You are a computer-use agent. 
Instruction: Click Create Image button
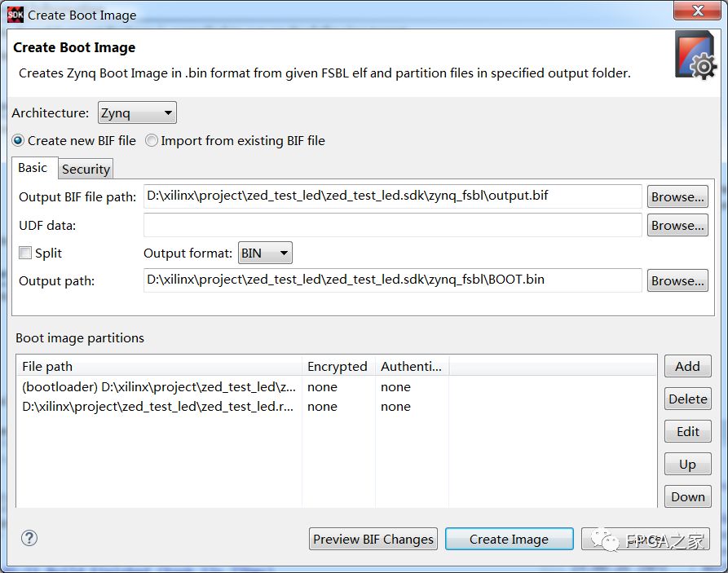pyautogui.click(x=509, y=539)
